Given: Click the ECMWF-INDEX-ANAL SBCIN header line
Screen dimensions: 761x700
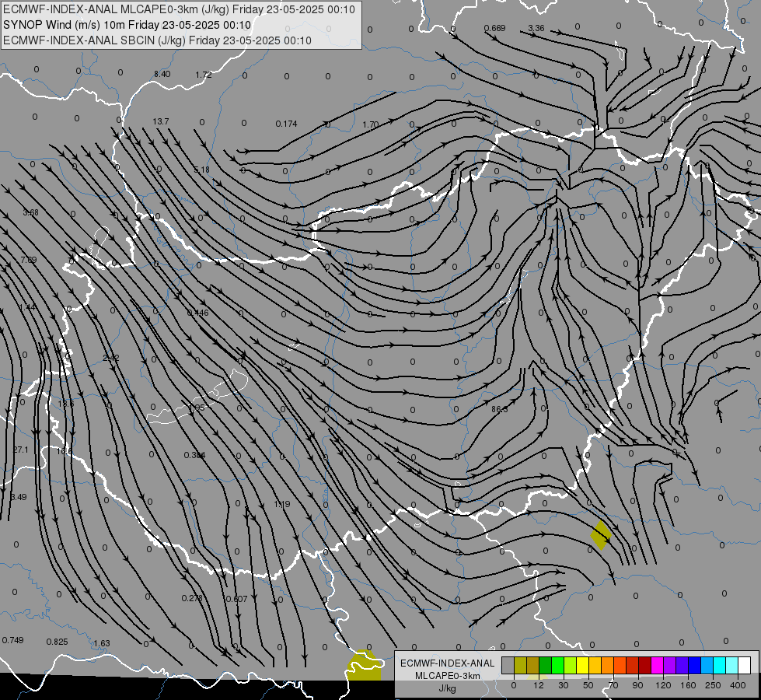Looking at the screenshot, I should [x=157, y=40].
